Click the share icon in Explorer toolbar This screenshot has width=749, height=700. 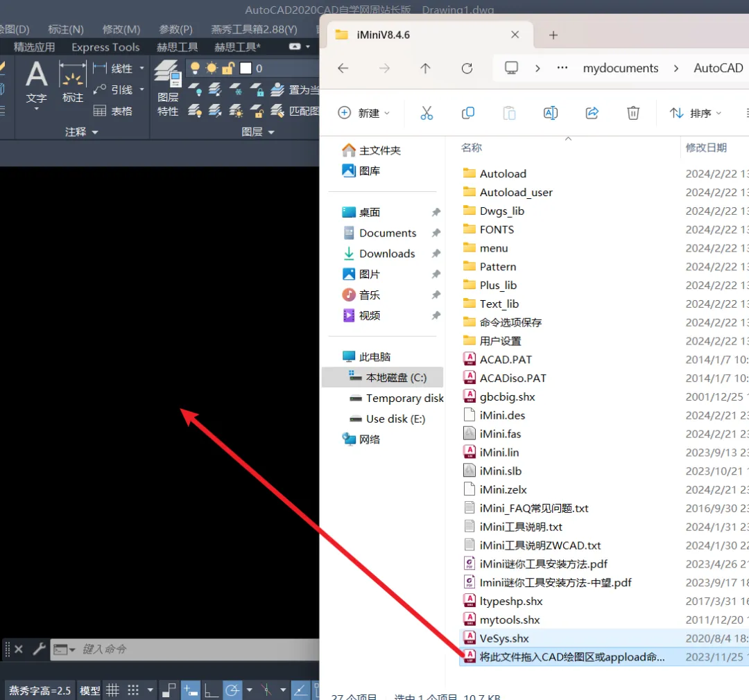coord(592,113)
